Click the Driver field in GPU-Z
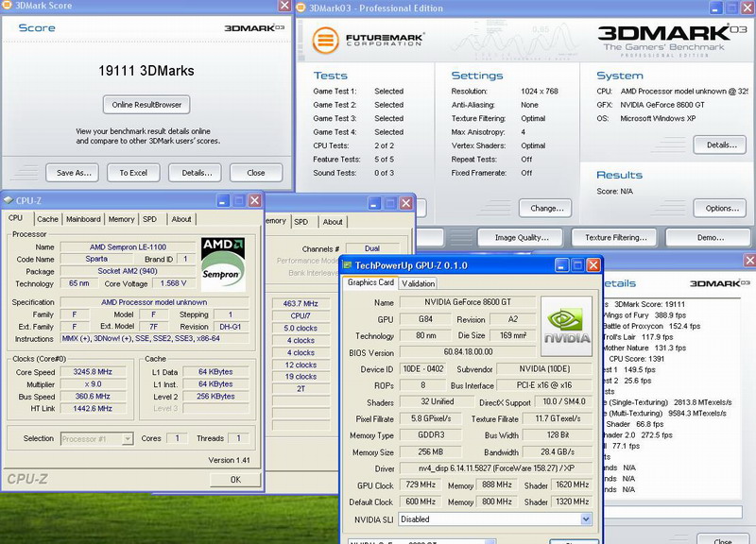This screenshot has height=544, width=756. pos(495,467)
